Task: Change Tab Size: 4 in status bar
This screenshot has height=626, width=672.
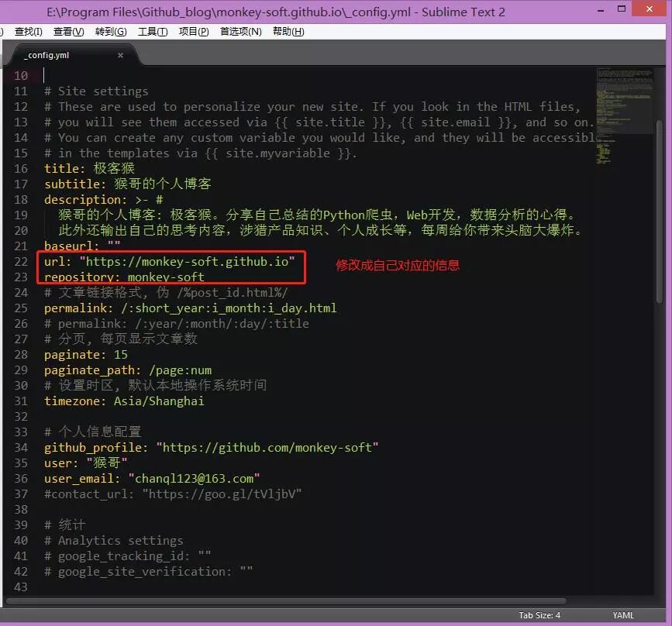Action: point(539,615)
